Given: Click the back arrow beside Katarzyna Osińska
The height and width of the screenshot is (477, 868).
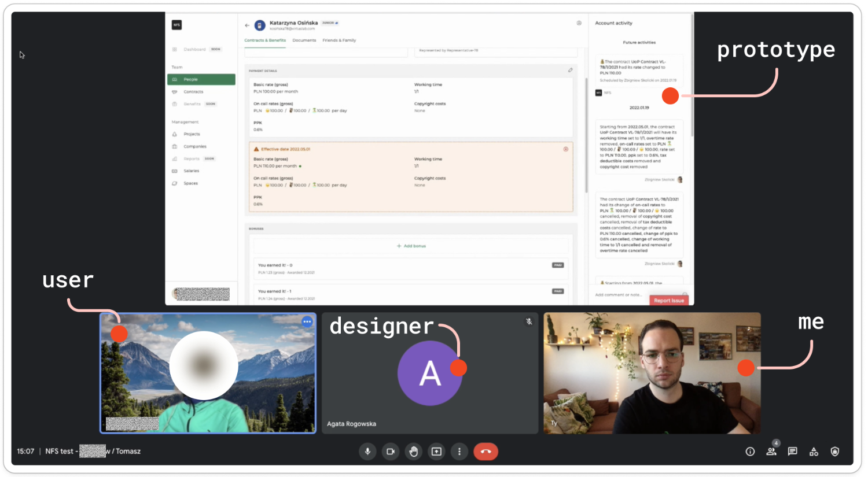Looking at the screenshot, I should [247, 25].
